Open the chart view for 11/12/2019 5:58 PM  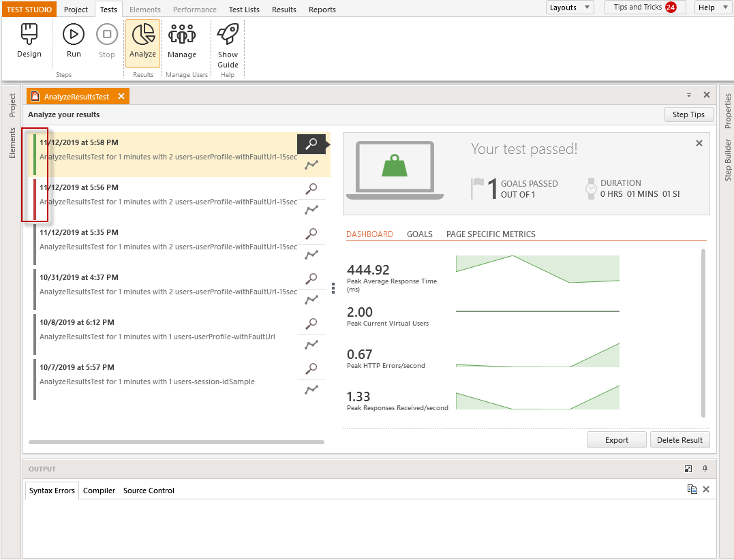(311, 165)
